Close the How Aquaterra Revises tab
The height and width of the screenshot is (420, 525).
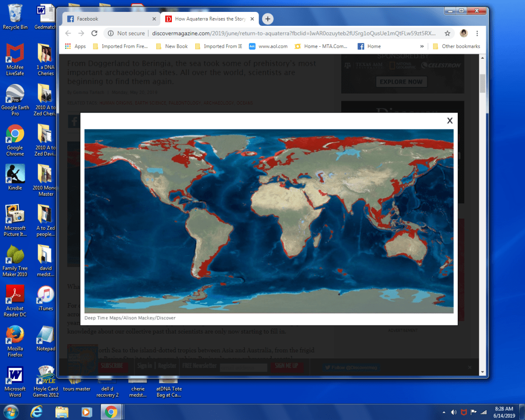(x=252, y=19)
